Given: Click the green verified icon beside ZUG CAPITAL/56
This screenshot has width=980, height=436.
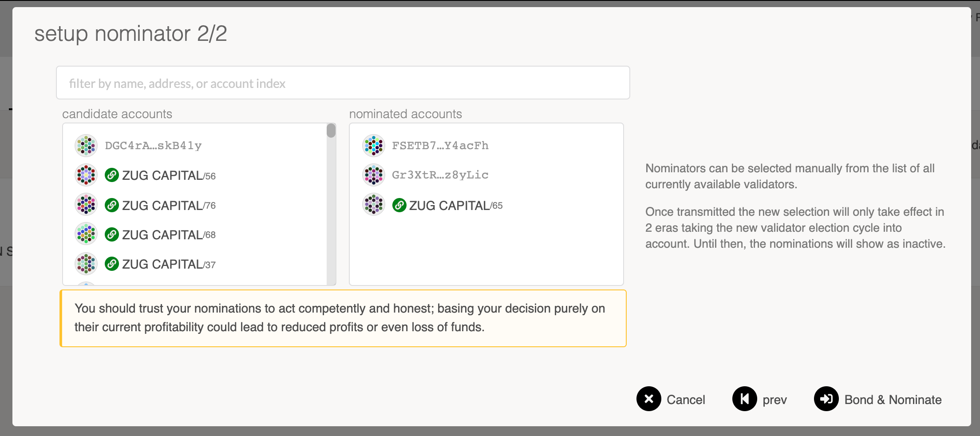Looking at the screenshot, I should tap(112, 175).
